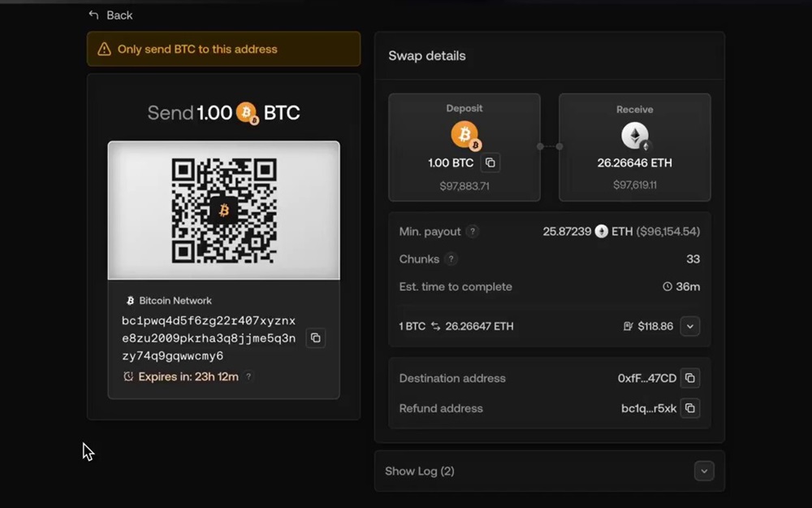
Task: Click the BTC deposit QR code
Action: [224, 211]
